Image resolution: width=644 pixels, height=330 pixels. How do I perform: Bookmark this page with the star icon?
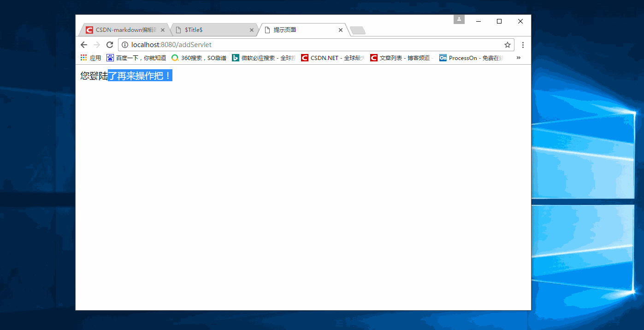pyautogui.click(x=507, y=45)
